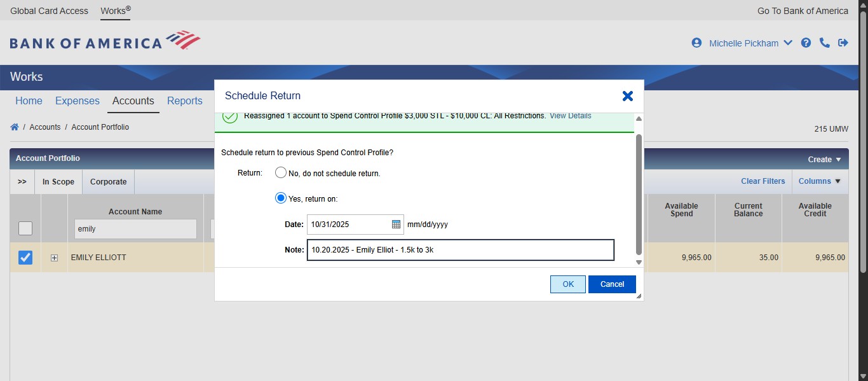The width and height of the screenshot is (868, 381).
Task: Open the Create dropdown menu
Action: tap(824, 160)
